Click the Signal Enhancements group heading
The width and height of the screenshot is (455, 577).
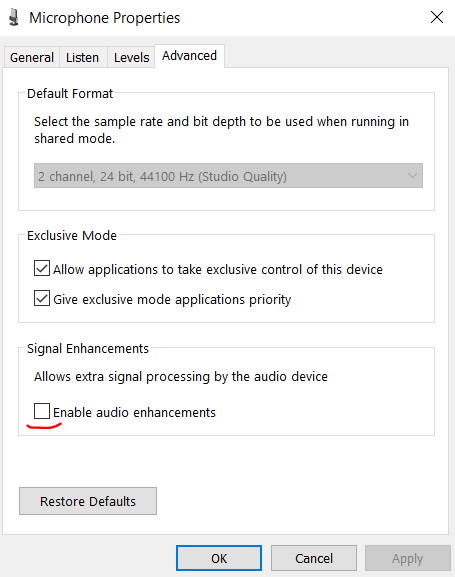click(x=88, y=348)
